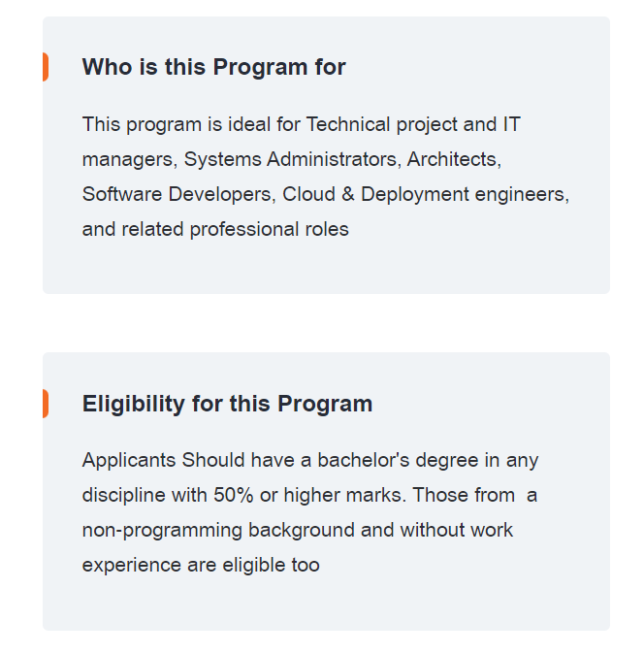Click the "Those from a" sentence beginning
This screenshot has height=654, width=644.
point(475,495)
